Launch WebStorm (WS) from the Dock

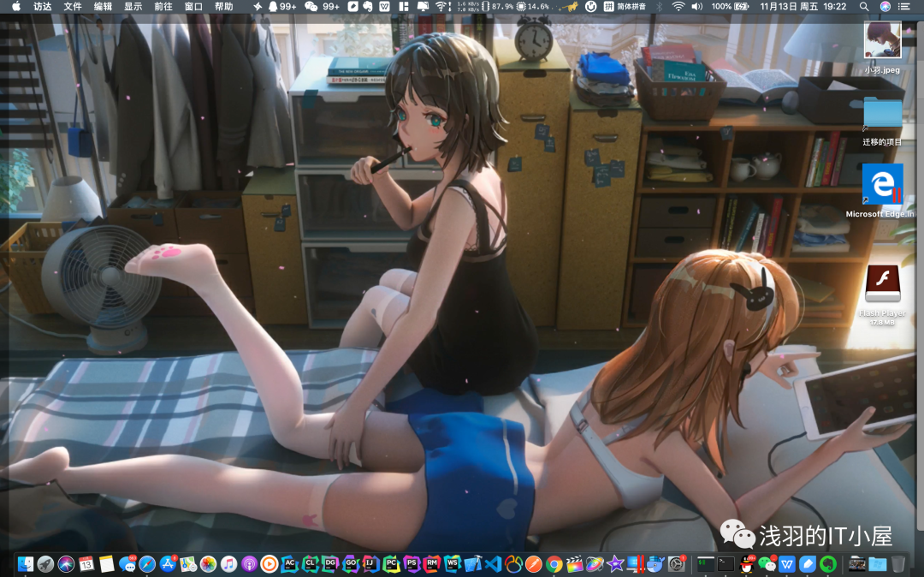pyautogui.click(x=452, y=564)
